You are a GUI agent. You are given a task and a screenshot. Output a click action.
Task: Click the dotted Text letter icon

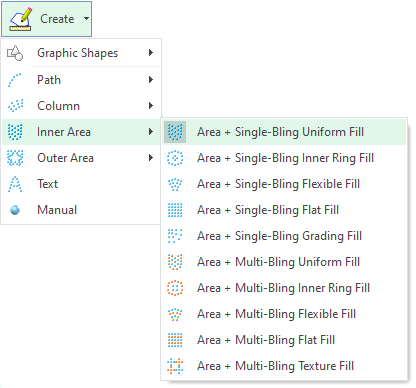tap(15, 184)
